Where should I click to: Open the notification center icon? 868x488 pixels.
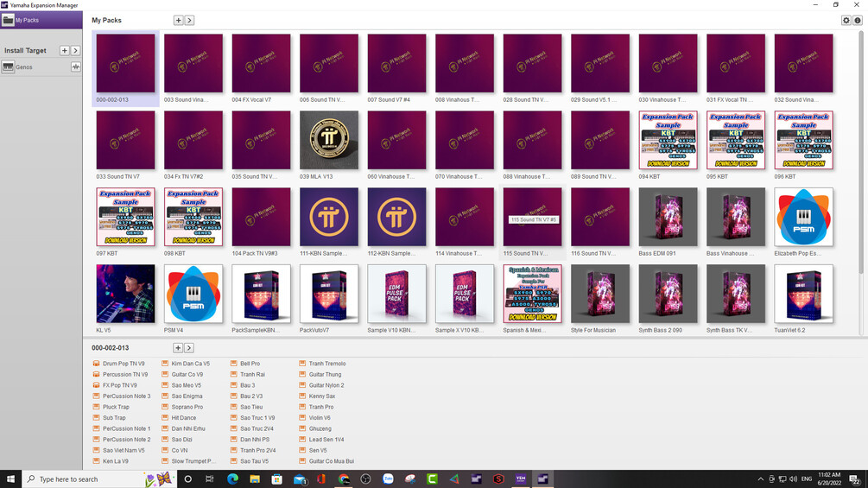(x=856, y=479)
